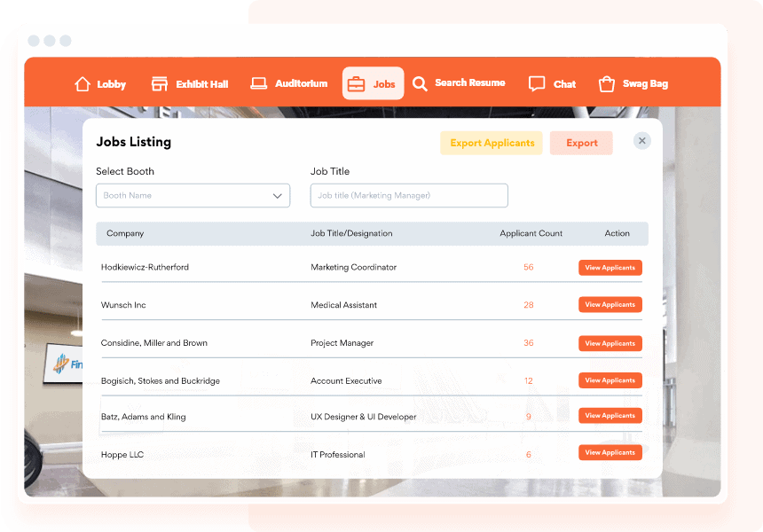View applicants for Hodkiewicz-Rutherford

610,268
